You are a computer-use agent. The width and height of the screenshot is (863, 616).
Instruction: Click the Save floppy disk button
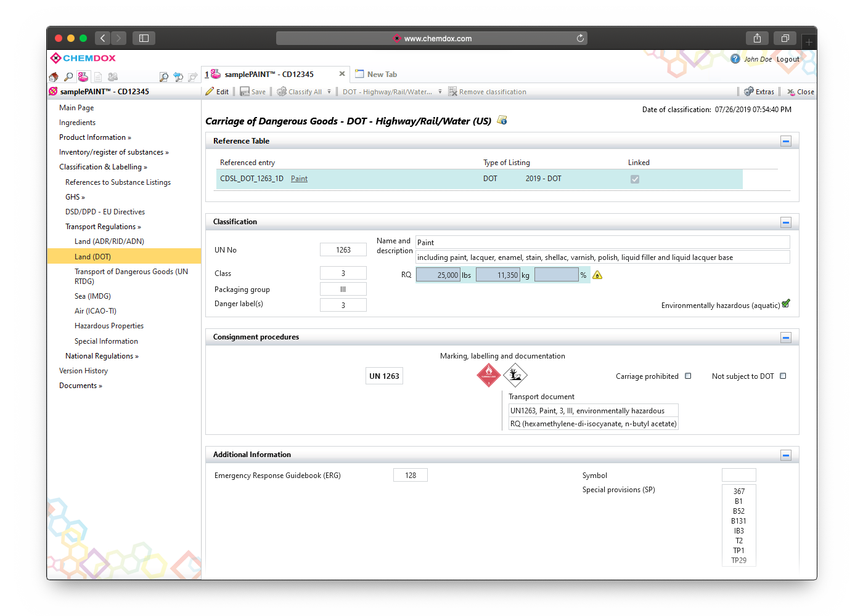pyautogui.click(x=253, y=92)
